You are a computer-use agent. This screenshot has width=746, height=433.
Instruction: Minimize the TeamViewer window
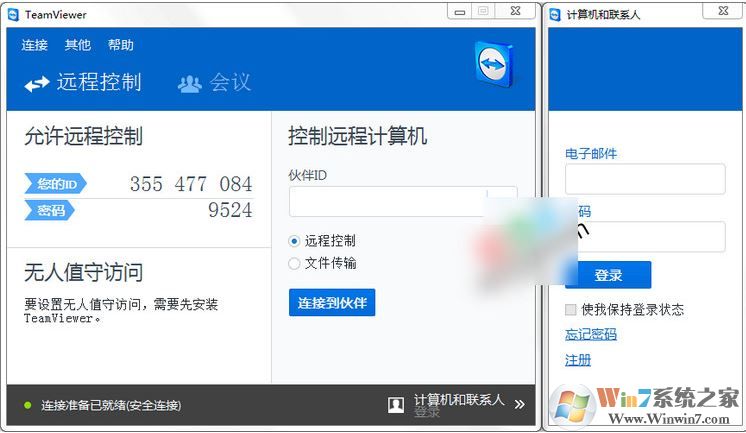pos(460,11)
